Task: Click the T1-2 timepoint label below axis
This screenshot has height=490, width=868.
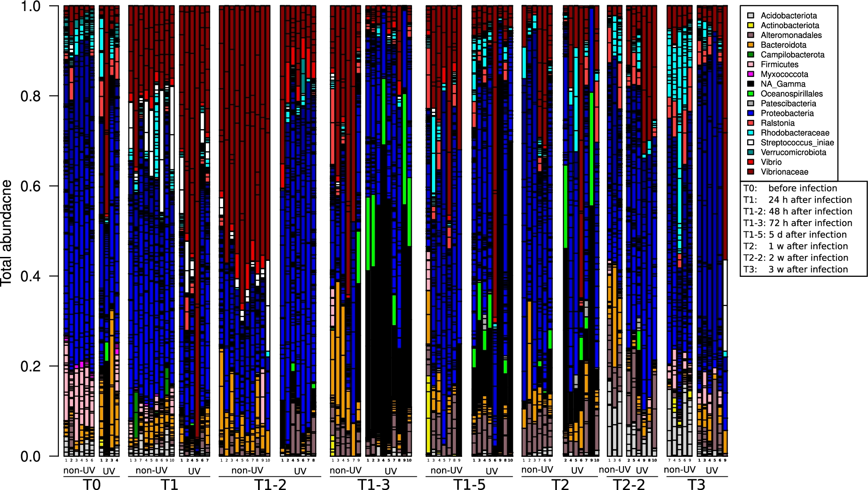Action: point(270,484)
